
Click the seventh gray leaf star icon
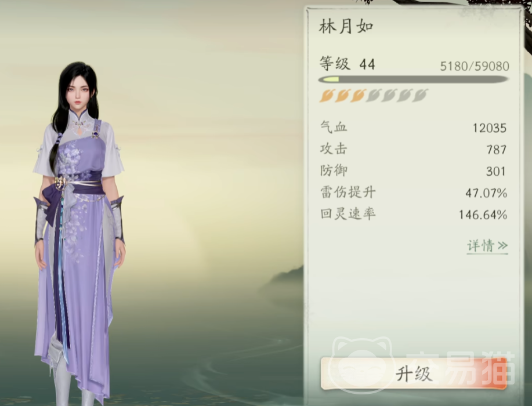(x=421, y=96)
